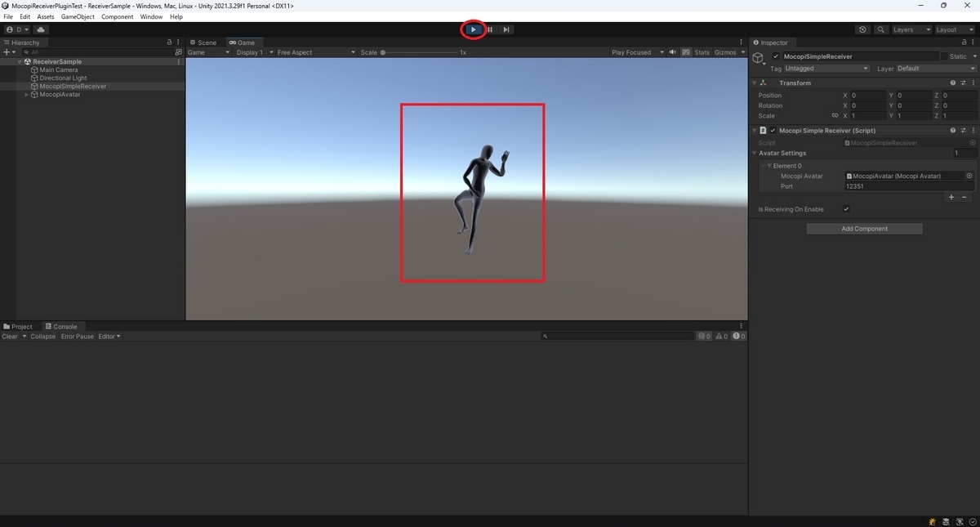
Task: Enable the Static checkbox for MocopiSimpleReceiver
Action: tap(947, 56)
